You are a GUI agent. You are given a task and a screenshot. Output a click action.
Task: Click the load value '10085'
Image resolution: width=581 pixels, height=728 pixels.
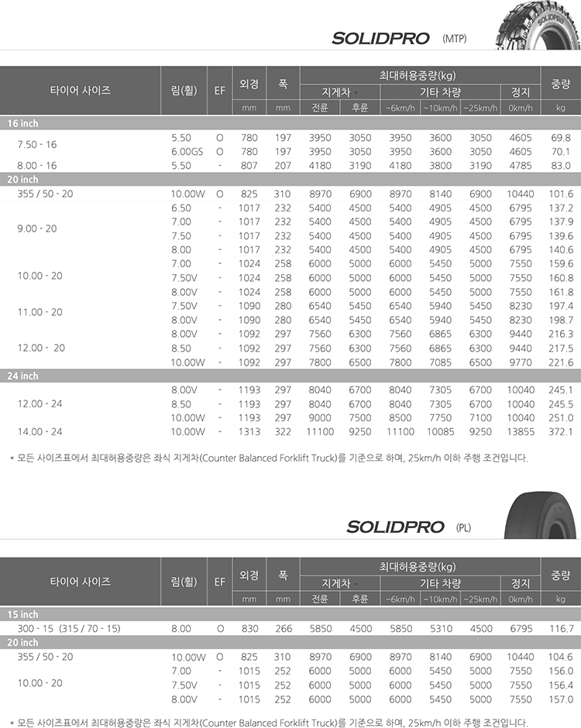(x=440, y=431)
